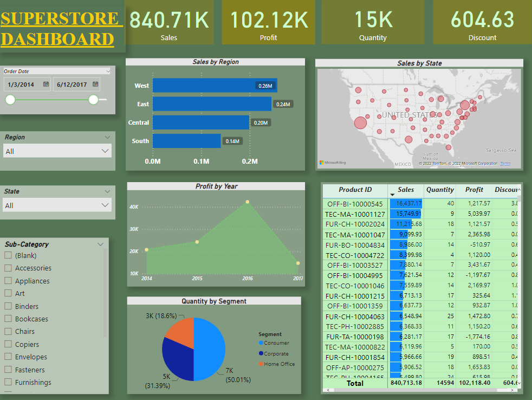The height and width of the screenshot is (400, 532).
Task: Check the Accessories sub-category box
Action: tap(8, 268)
